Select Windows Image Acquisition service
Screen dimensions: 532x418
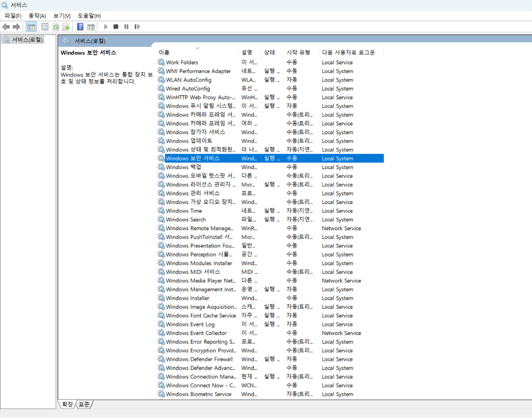point(270,307)
